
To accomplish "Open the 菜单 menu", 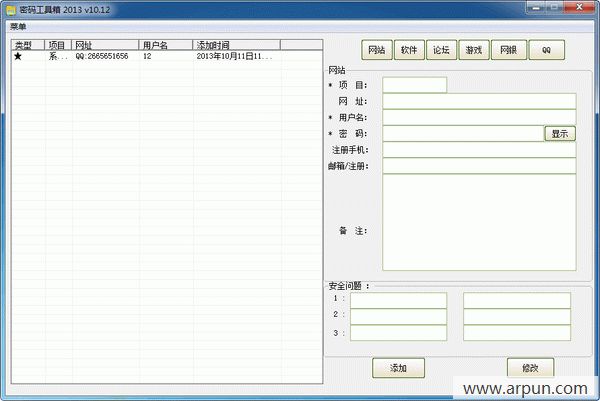I will (x=19, y=25).
